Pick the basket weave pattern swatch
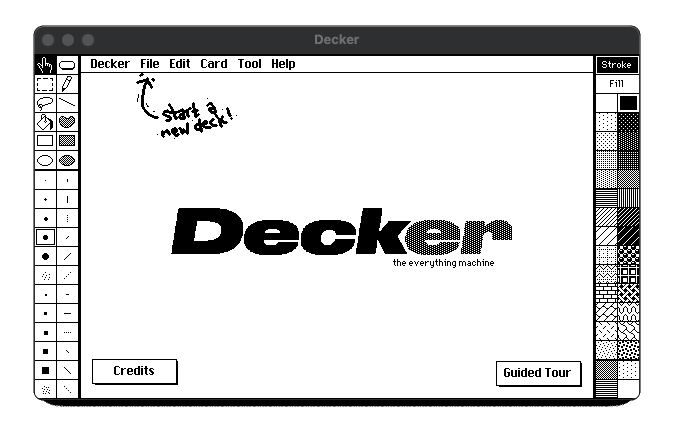The width and height of the screenshot is (674, 442). point(628,294)
